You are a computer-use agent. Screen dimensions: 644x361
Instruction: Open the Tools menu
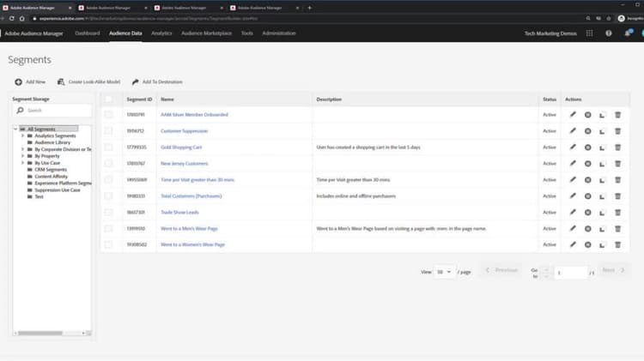[246, 33]
